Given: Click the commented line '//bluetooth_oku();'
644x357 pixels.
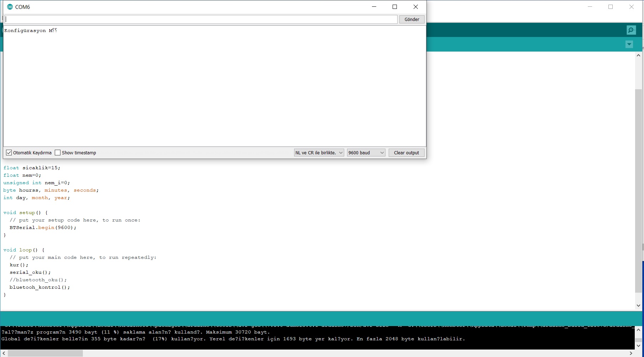Looking at the screenshot, I should click(38, 280).
